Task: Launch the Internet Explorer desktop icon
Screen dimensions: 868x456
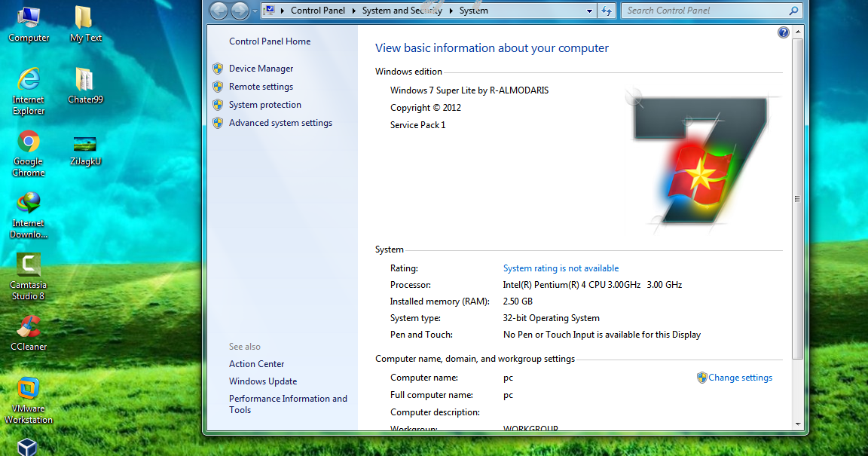Action: pyautogui.click(x=28, y=91)
